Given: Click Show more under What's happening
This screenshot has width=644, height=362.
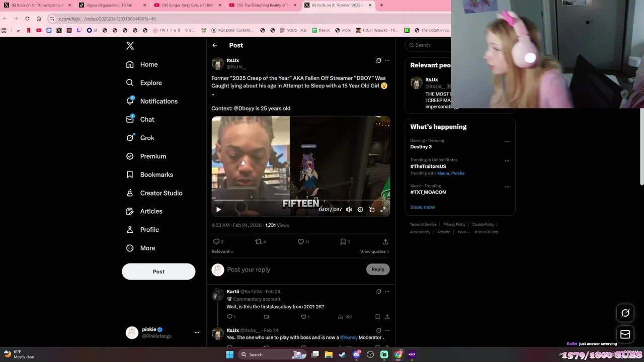Looking at the screenshot, I should coord(422,207).
